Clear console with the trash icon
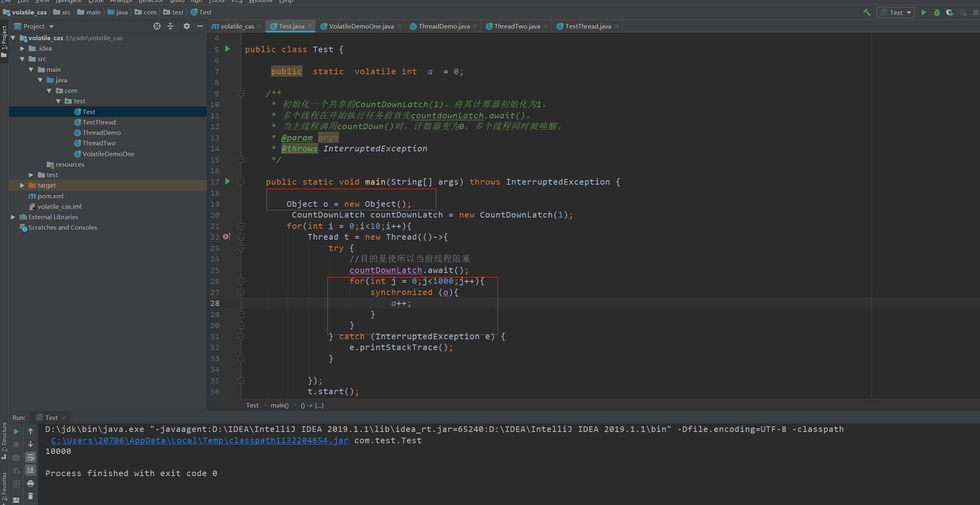This screenshot has height=505, width=980. click(x=31, y=497)
